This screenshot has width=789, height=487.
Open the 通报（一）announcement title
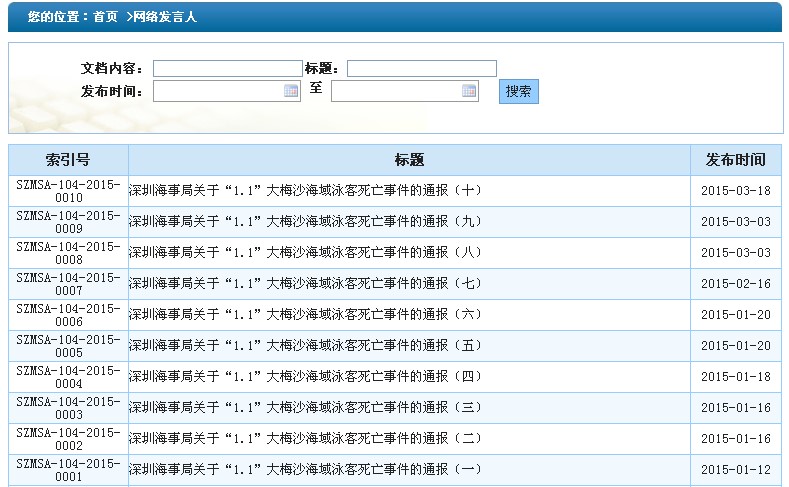tap(305, 469)
